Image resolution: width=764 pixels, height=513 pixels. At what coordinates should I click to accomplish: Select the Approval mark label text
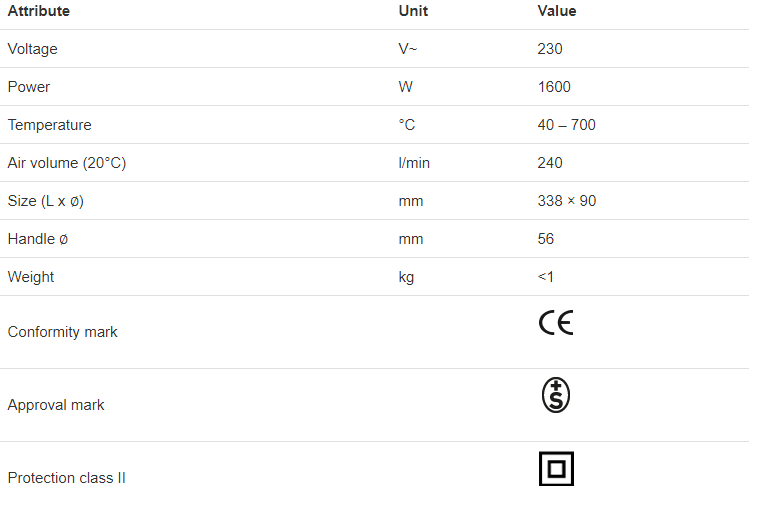(x=56, y=405)
